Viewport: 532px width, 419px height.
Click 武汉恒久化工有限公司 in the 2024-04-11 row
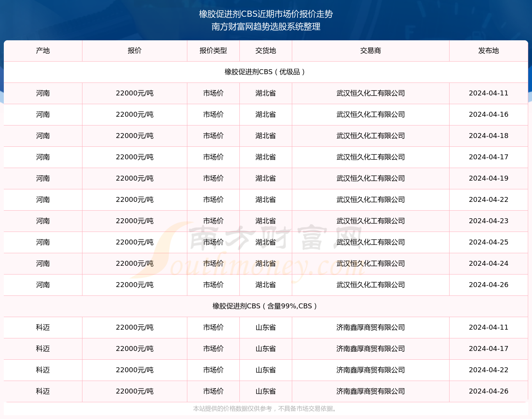point(370,93)
